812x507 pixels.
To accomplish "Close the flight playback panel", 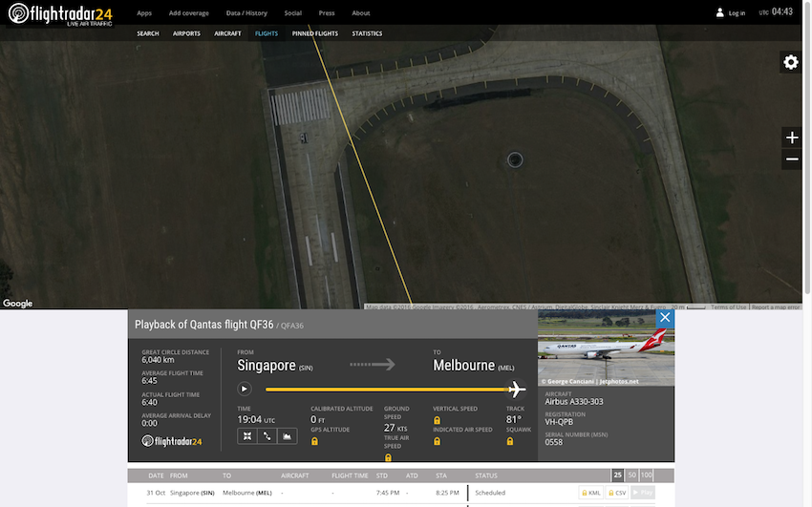I will [x=665, y=318].
